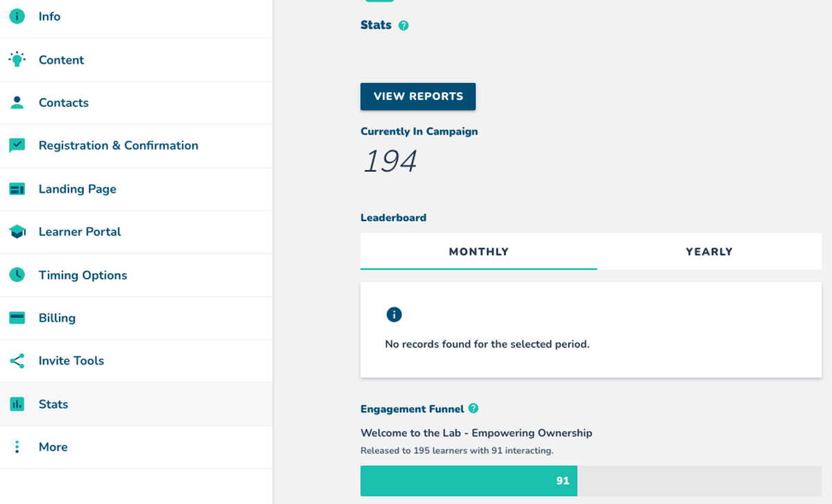Click the Invite Tools share icon
Screen dimensions: 832x504
[x=17, y=360]
